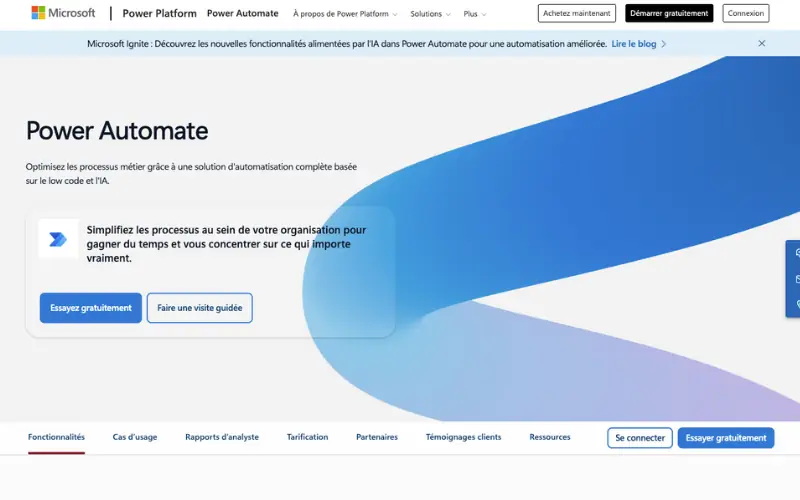Click the Connexion button

coord(745,13)
